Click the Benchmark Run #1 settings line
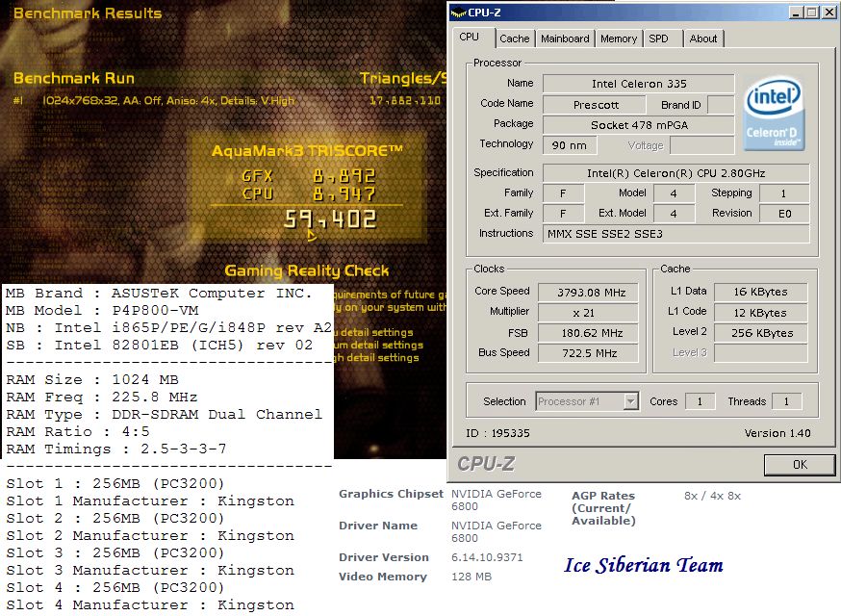The width and height of the screenshot is (841, 616). click(x=153, y=100)
